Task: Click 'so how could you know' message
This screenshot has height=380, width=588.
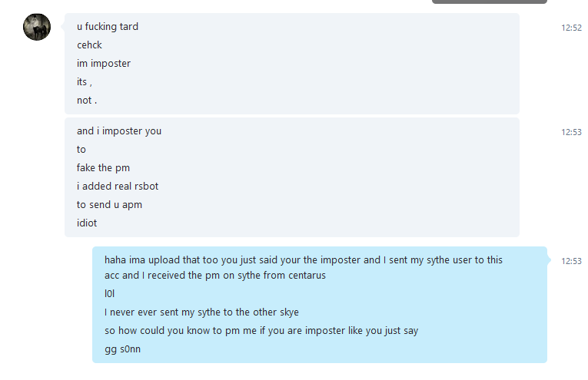Action: tap(261, 330)
